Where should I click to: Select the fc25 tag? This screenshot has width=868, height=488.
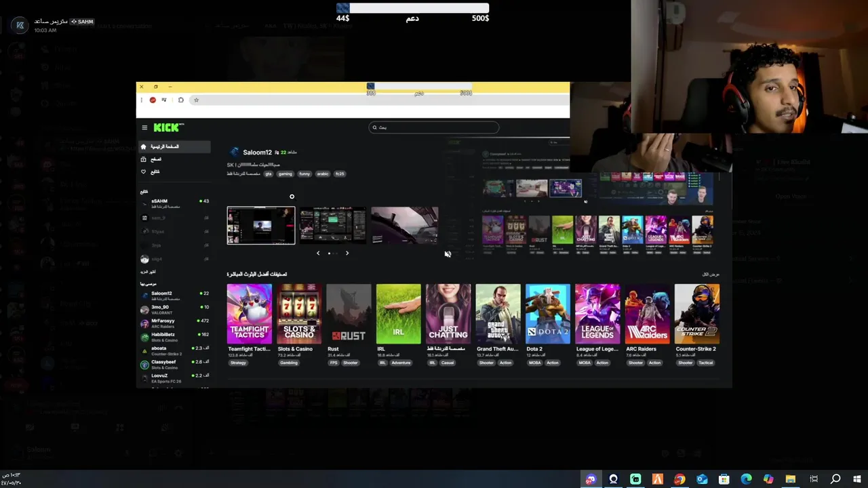click(340, 174)
